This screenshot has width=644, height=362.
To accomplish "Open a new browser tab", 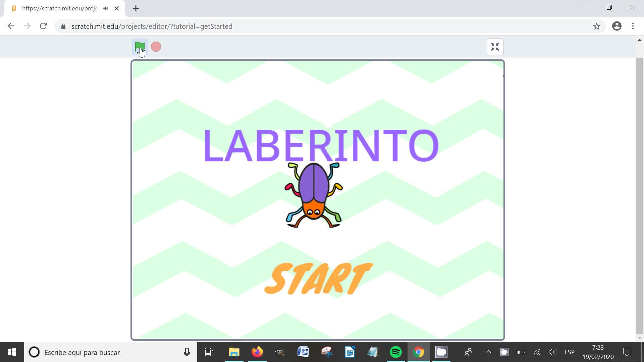I will (136, 8).
